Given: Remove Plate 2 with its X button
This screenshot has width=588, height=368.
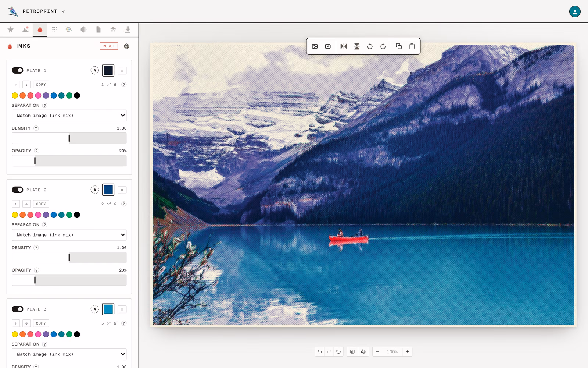Looking at the screenshot, I should click(122, 190).
